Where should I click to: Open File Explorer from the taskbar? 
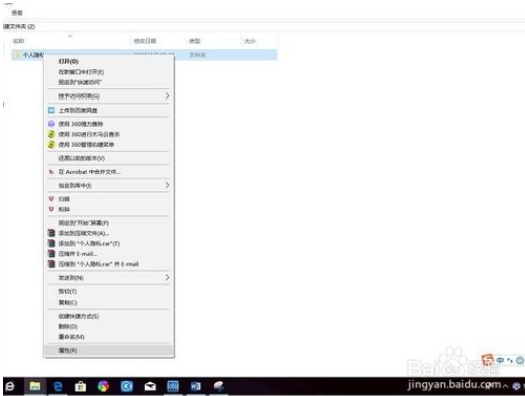point(35,387)
